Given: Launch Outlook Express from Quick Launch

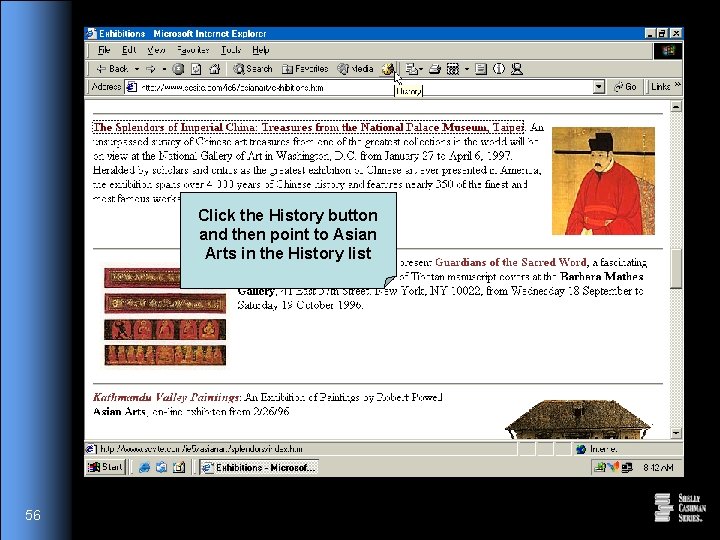Looking at the screenshot, I should [161, 467].
